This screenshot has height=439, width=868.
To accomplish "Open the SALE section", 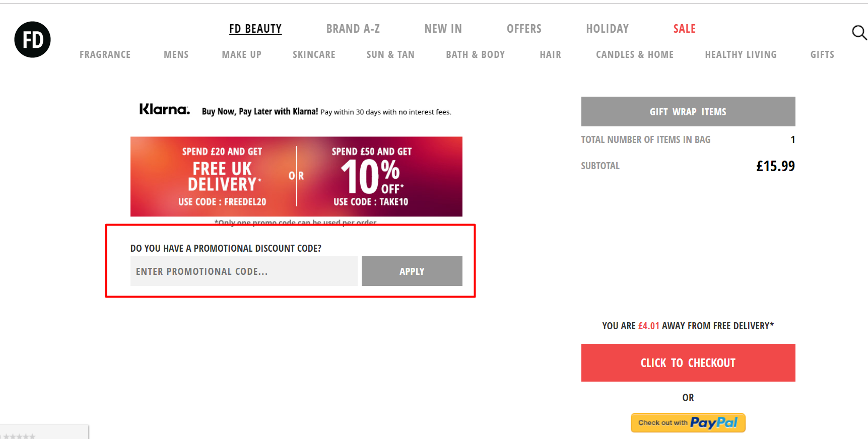I will (684, 28).
